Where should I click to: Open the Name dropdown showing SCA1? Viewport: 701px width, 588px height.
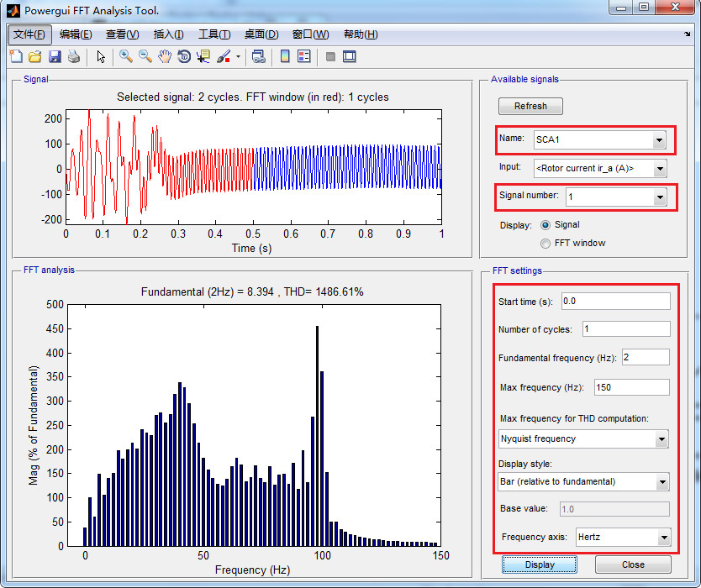point(659,139)
